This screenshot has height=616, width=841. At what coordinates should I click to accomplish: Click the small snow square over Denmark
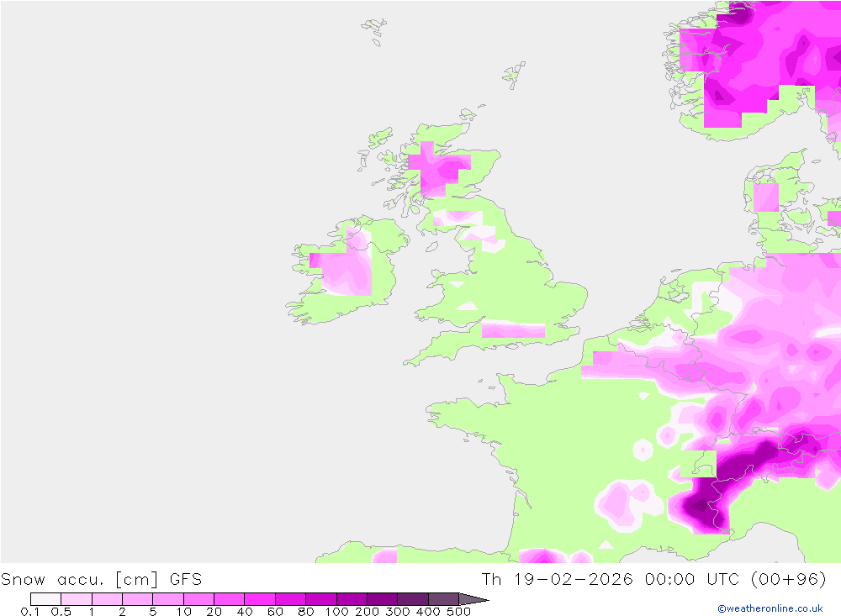pyautogui.click(x=766, y=197)
